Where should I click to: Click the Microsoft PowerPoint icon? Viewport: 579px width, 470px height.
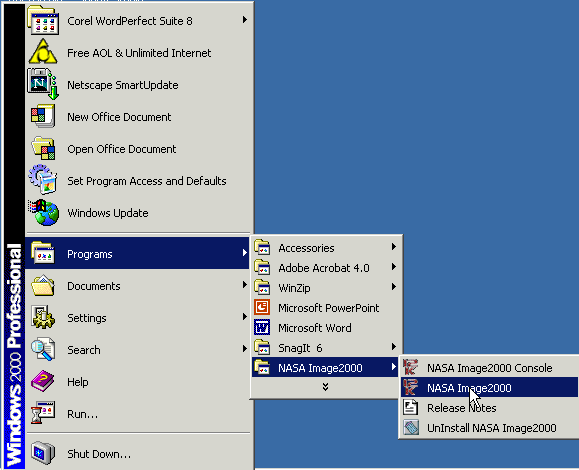pyautogui.click(x=262, y=307)
